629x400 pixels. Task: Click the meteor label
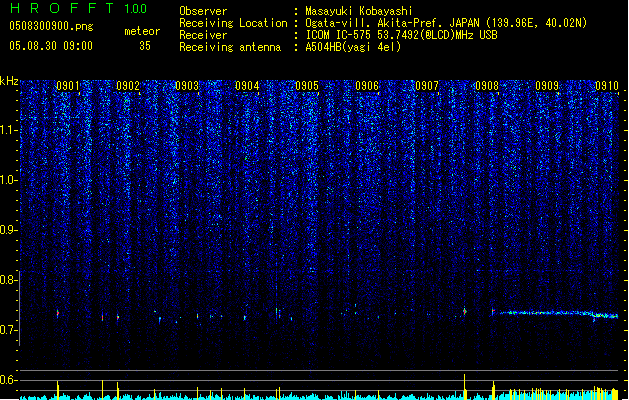[x=142, y=31]
